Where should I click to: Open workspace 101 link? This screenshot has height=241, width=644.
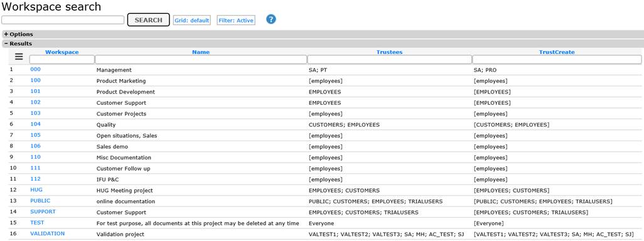coord(35,91)
